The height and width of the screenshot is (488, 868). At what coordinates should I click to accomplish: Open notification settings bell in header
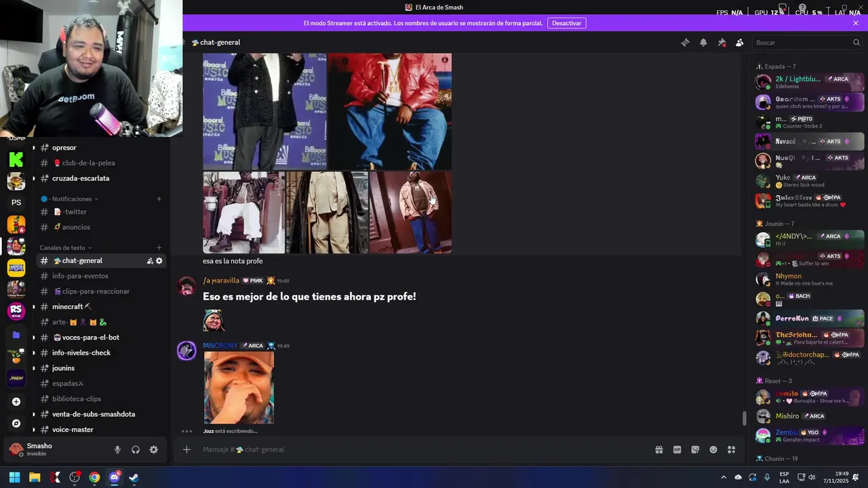point(703,42)
